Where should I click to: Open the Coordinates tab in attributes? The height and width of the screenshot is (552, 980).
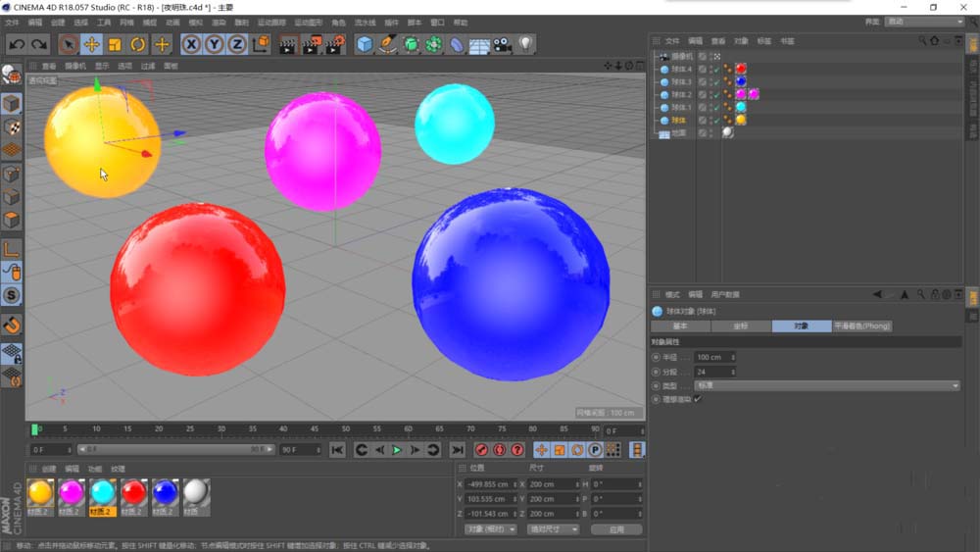741,326
